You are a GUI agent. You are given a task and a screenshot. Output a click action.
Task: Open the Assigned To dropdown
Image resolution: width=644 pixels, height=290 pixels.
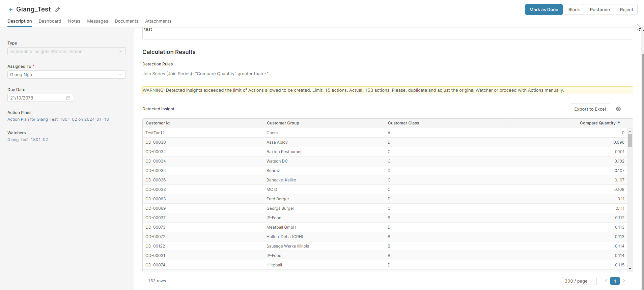click(66, 75)
